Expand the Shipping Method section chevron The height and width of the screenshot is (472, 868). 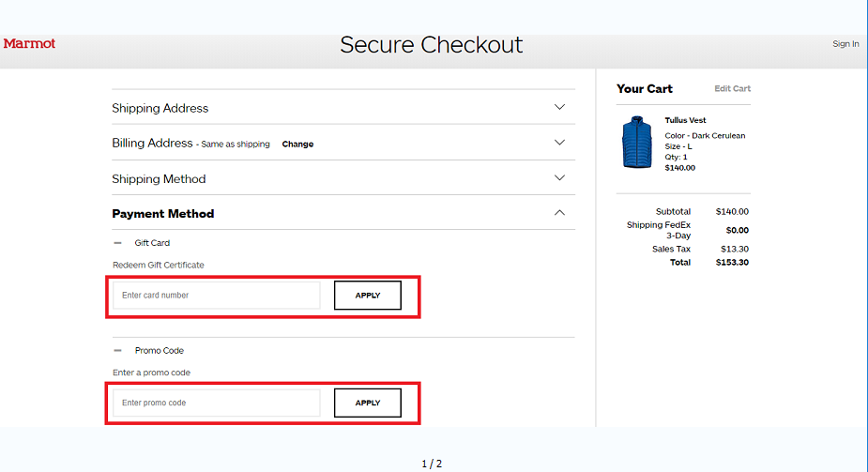559,177
